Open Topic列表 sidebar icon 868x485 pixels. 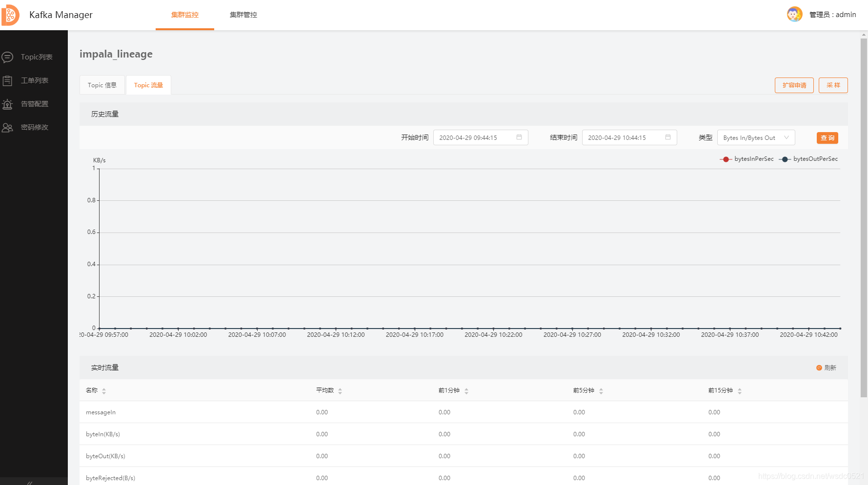point(7,57)
